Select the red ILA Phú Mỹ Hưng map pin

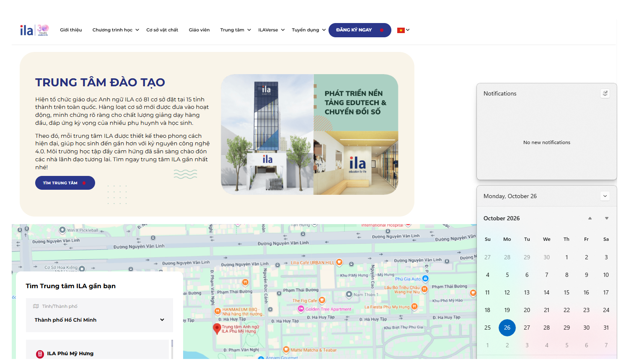217,328
